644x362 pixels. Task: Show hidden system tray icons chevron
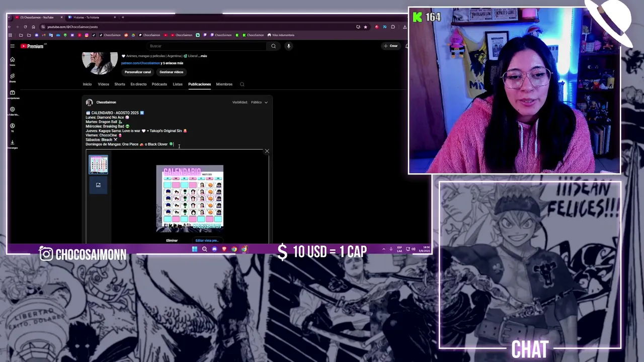tap(384, 249)
